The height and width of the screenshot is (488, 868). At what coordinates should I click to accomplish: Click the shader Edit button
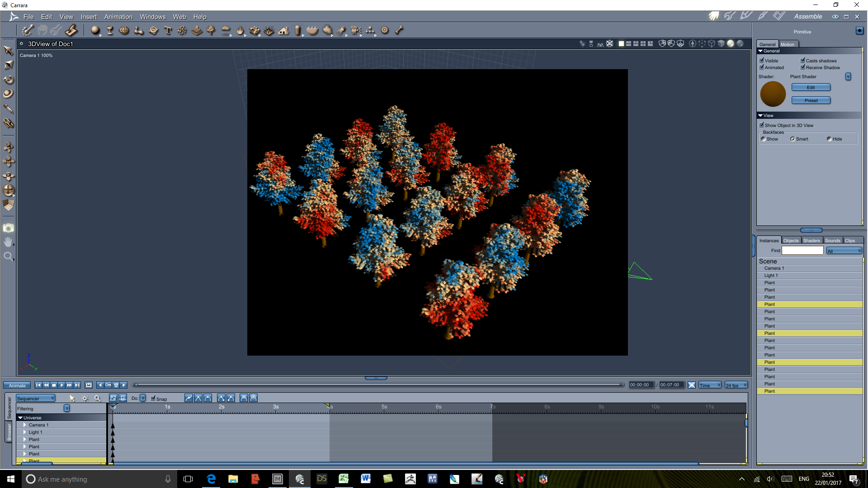pos(811,87)
